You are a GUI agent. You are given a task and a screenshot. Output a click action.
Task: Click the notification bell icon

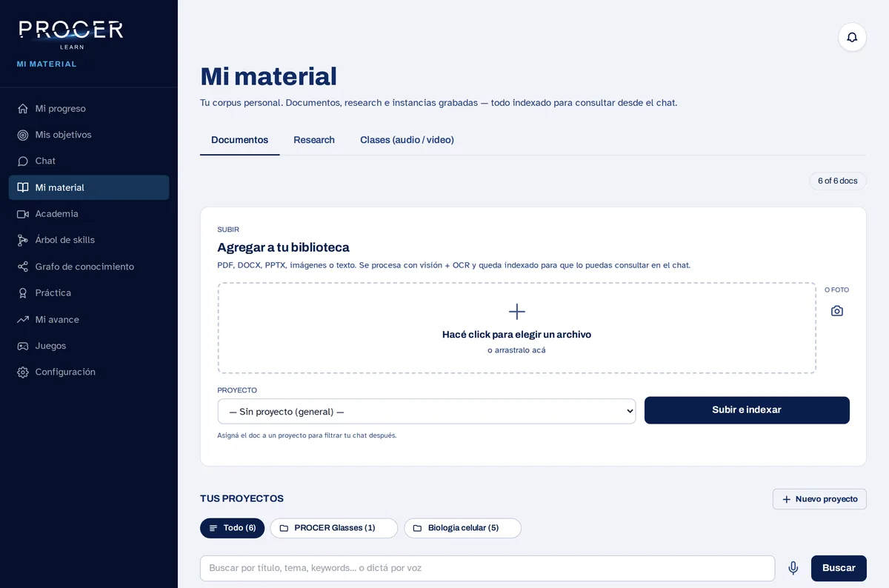[x=852, y=37]
